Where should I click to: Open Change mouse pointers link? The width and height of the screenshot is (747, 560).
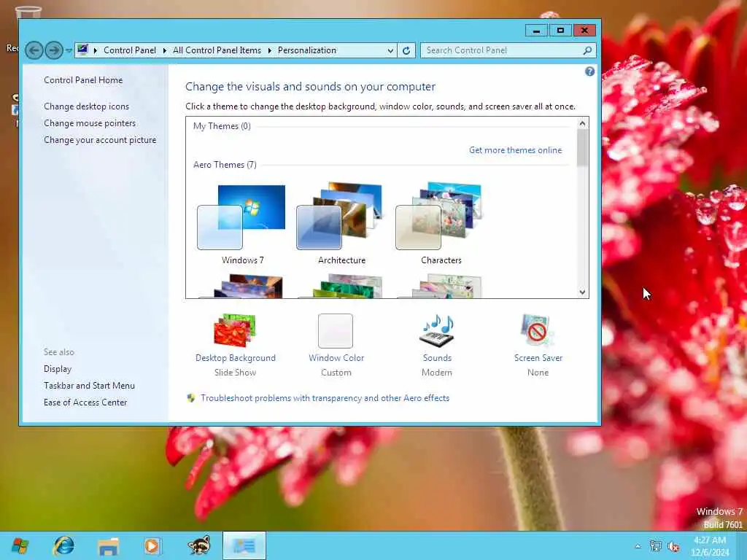tap(90, 122)
